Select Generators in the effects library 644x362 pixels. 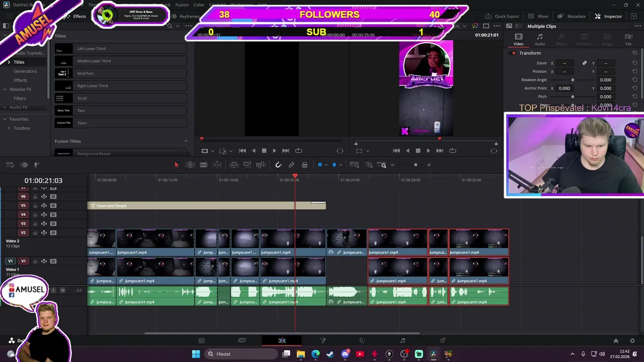25,71
